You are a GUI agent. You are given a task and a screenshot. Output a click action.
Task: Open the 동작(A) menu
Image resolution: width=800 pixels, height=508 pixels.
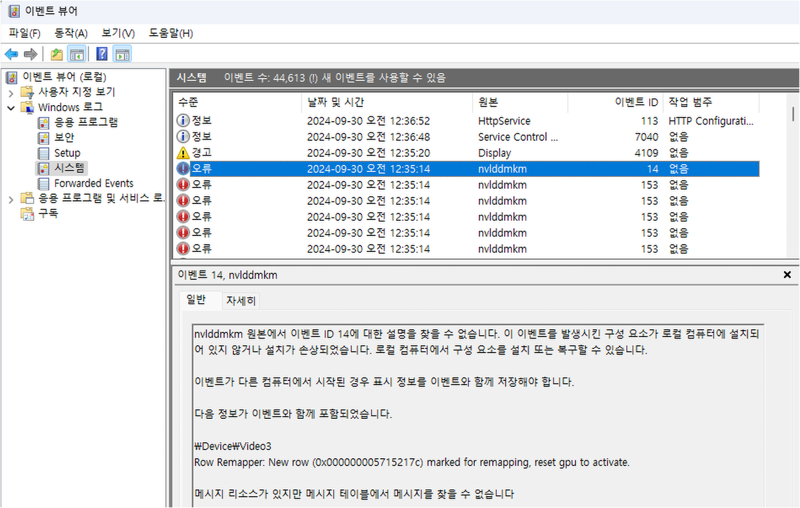pos(71,33)
